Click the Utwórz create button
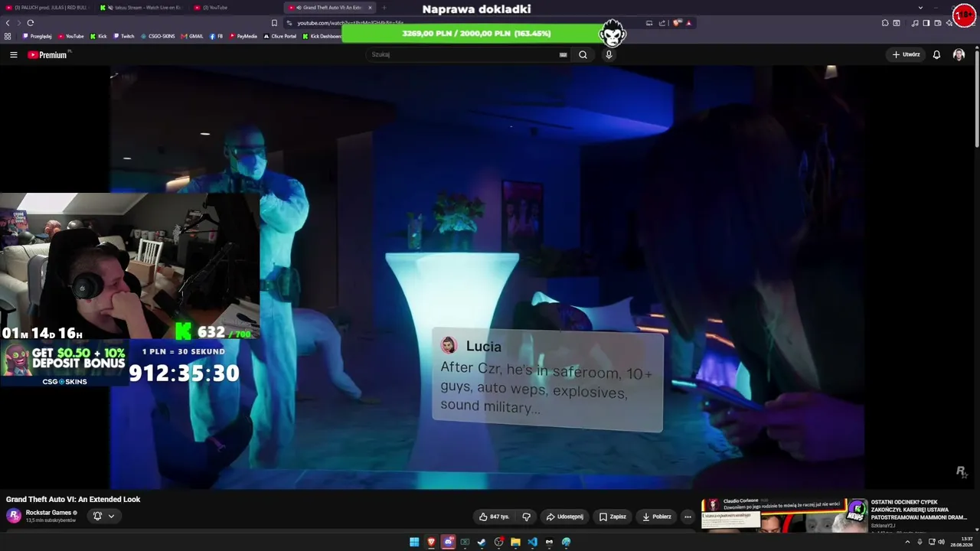The height and width of the screenshot is (551, 980). click(906, 55)
